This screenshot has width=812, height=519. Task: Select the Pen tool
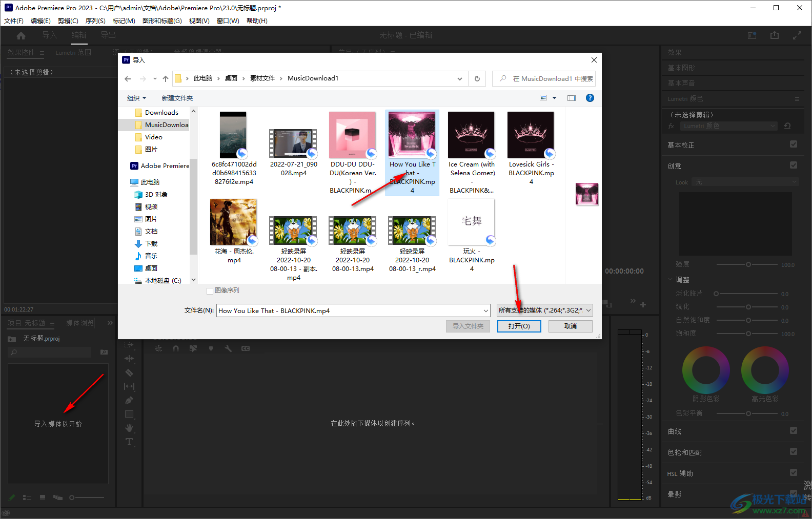[x=129, y=400]
